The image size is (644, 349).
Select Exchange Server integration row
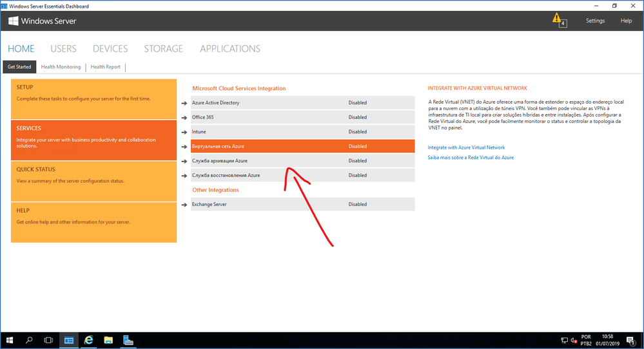point(303,204)
